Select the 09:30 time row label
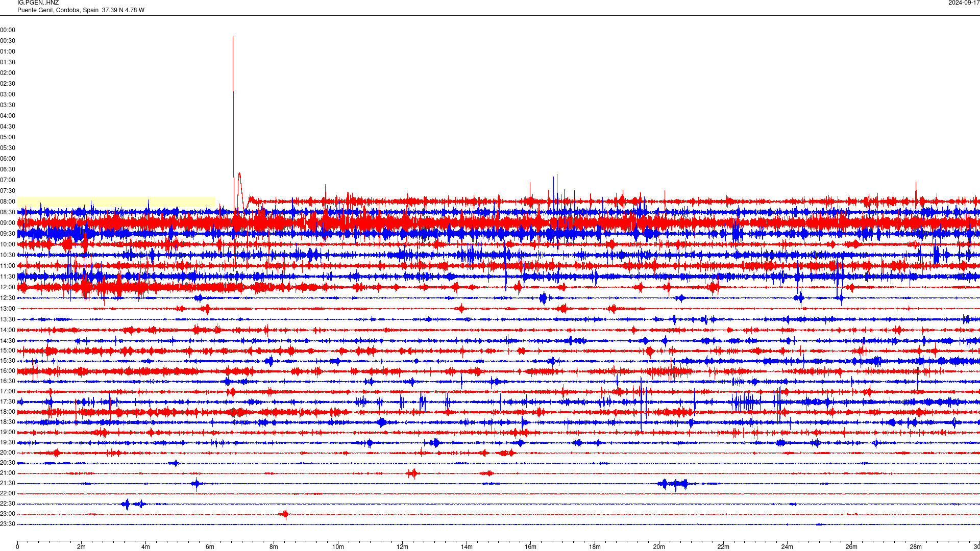 coord(8,234)
